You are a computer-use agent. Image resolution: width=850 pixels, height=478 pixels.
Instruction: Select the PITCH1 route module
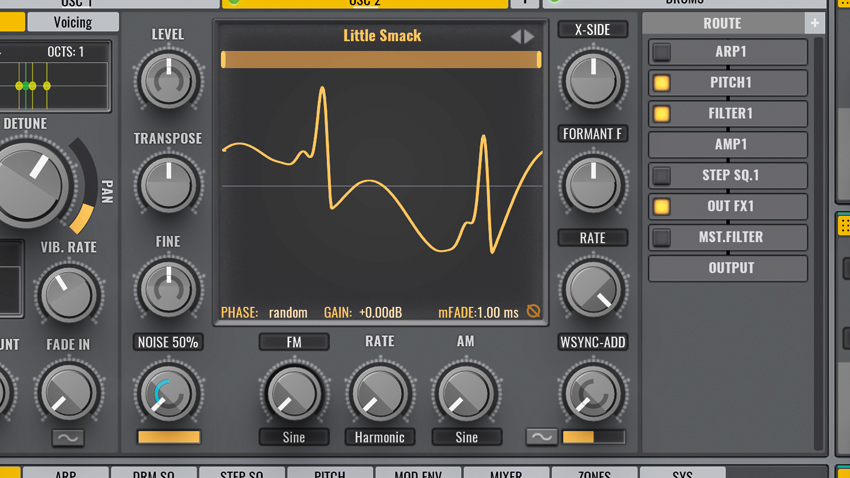point(728,83)
